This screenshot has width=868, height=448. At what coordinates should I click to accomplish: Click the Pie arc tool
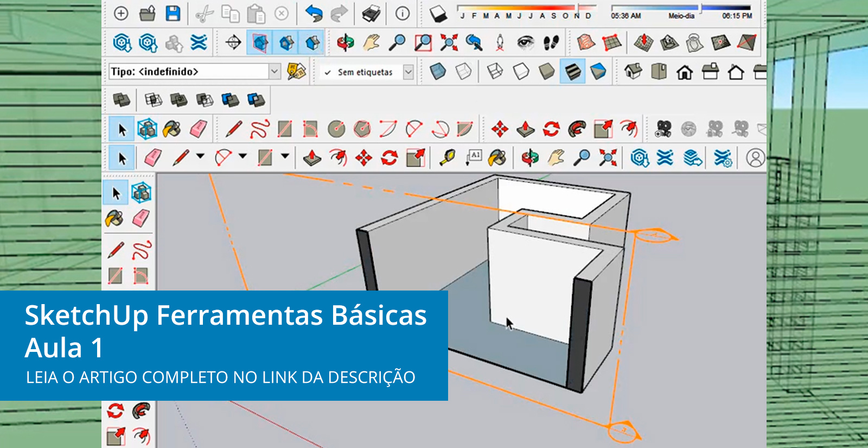point(465,129)
